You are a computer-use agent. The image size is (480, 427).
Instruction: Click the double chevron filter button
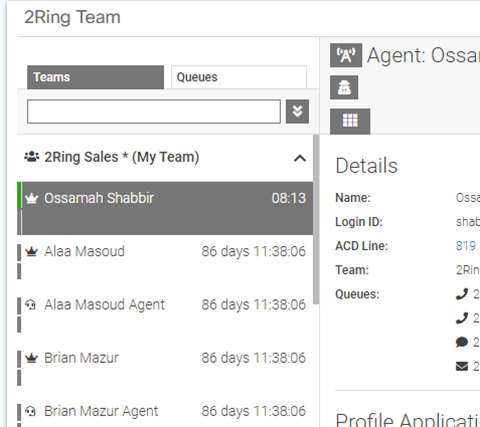click(x=297, y=111)
